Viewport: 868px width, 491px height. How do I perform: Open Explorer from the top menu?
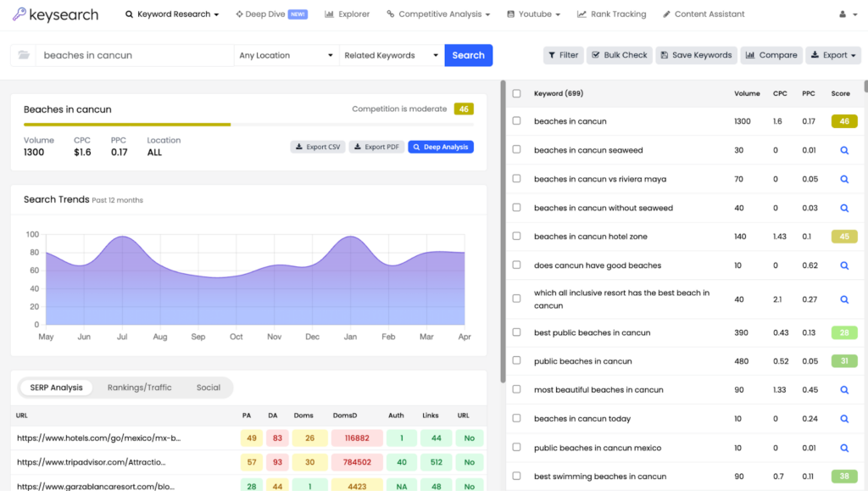point(347,14)
